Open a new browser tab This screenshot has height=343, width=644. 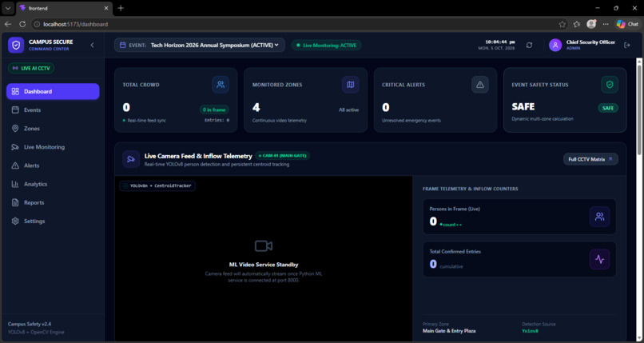(121, 8)
